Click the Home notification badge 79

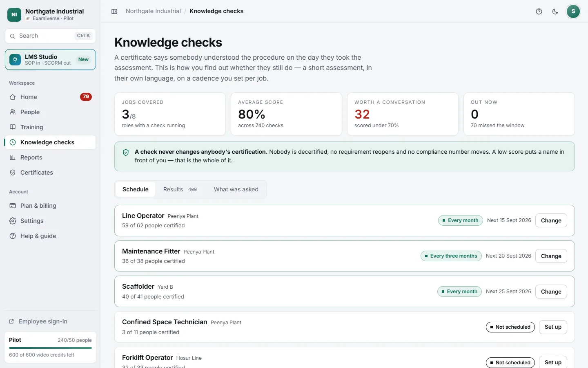tap(86, 97)
